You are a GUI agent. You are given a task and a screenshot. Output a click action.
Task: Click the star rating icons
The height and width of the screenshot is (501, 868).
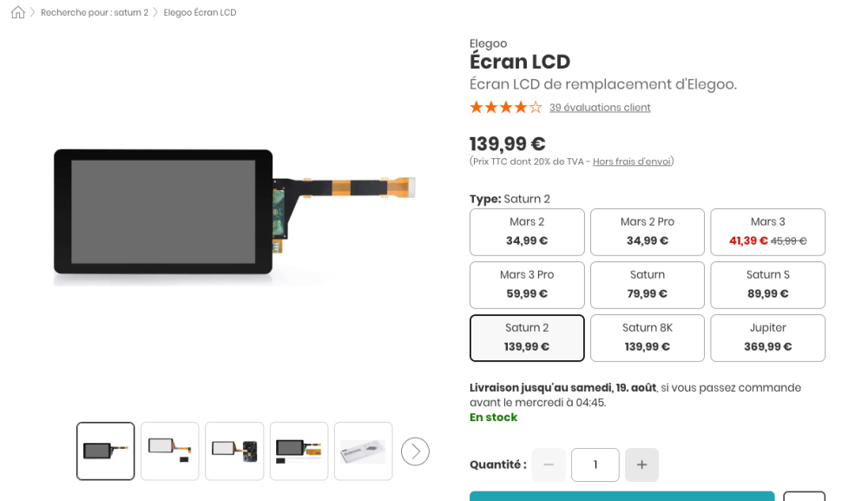505,108
